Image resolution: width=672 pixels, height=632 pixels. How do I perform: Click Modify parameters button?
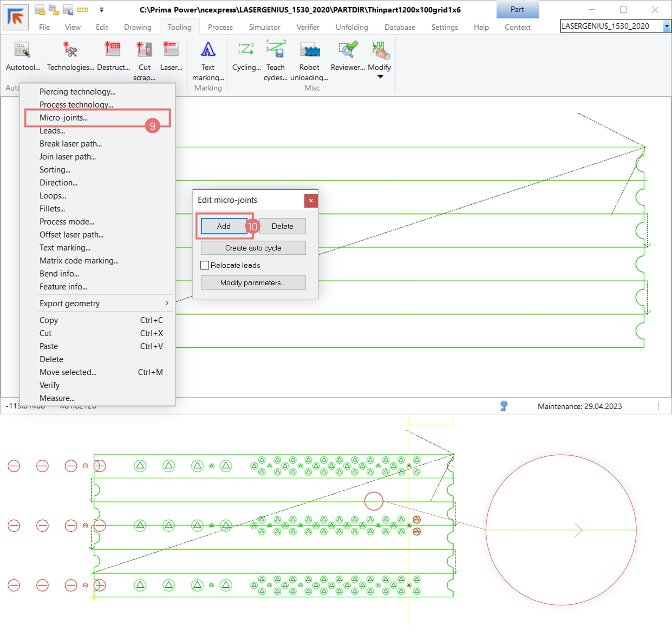click(x=253, y=283)
